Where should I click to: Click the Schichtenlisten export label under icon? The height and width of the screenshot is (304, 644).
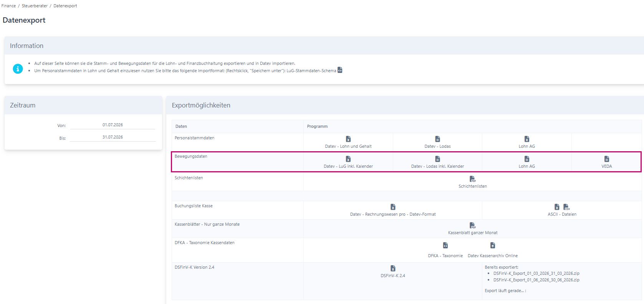[473, 186]
